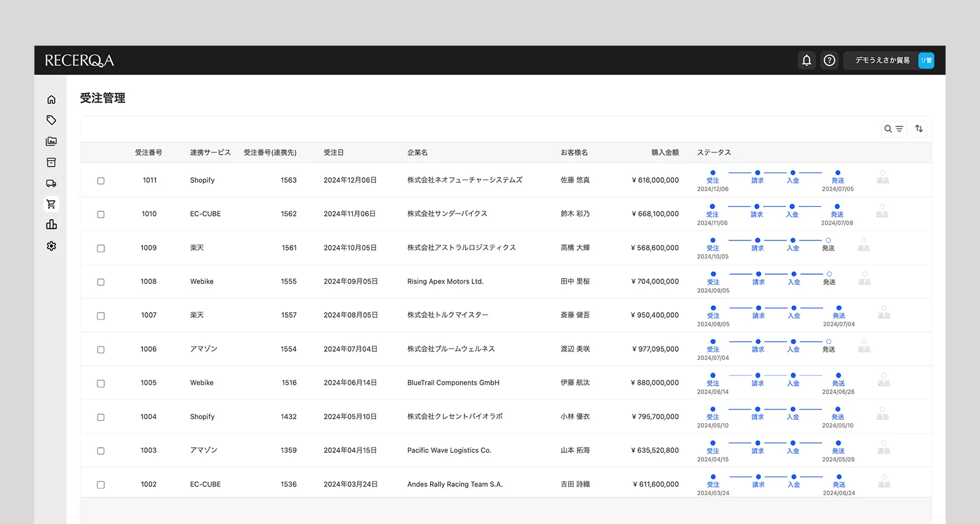Click the 購入金額 column header

(664, 153)
